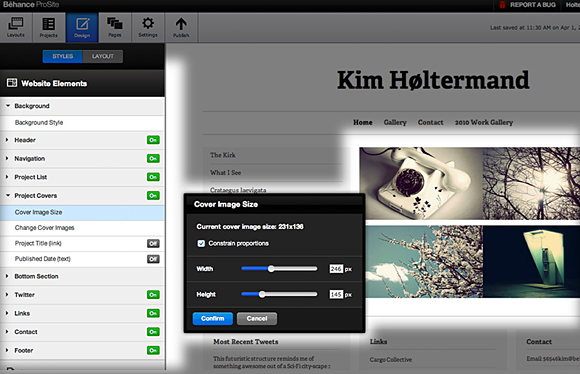580x374 pixels.
Task: Uncheck the Constrain proportions checkbox
Action: [x=201, y=243]
